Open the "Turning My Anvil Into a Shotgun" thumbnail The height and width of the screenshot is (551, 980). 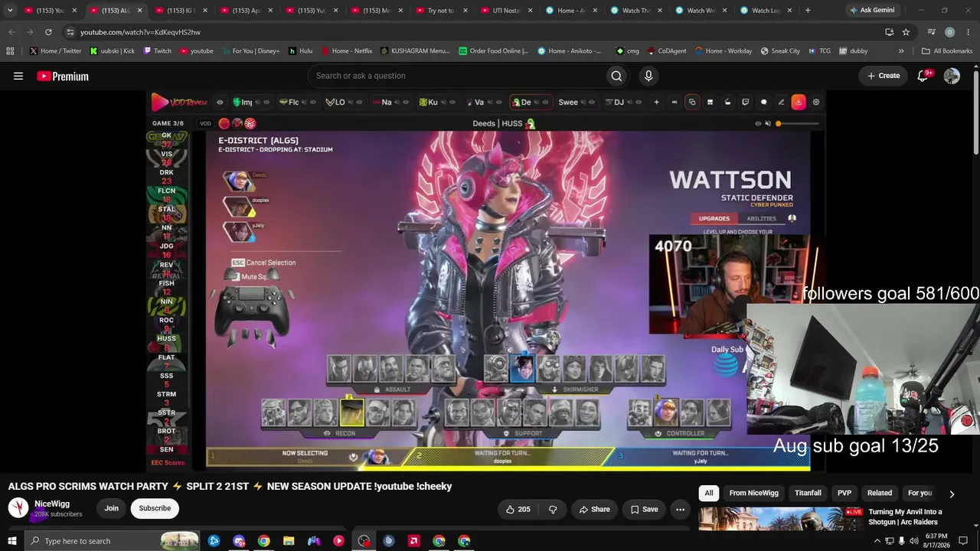click(781, 518)
